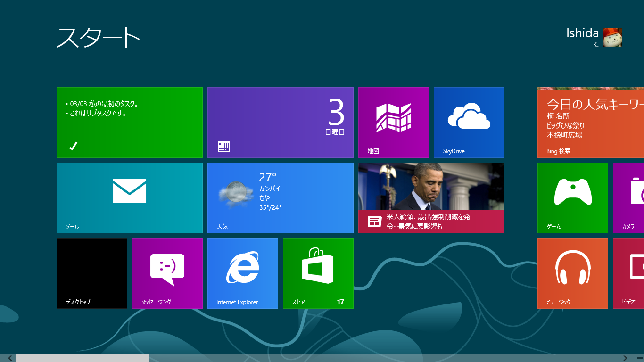Open the Store (ストア) tile
The image size is (644, 362).
click(318, 273)
